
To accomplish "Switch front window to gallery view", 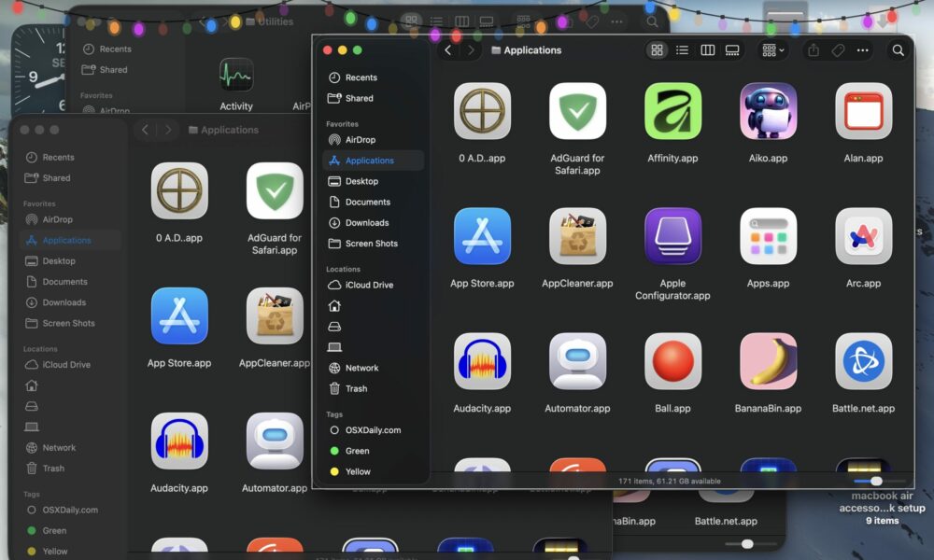I will coord(733,50).
